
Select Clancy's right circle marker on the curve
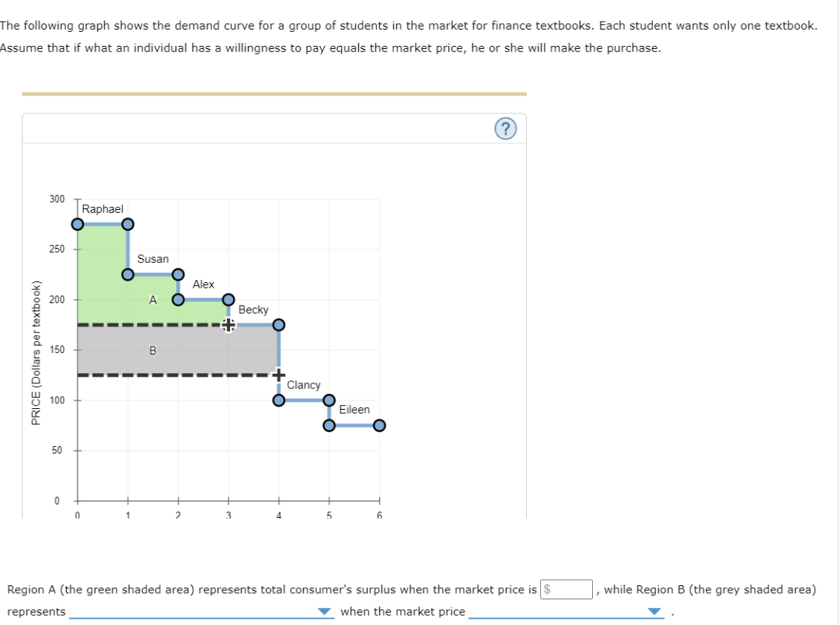(x=328, y=400)
